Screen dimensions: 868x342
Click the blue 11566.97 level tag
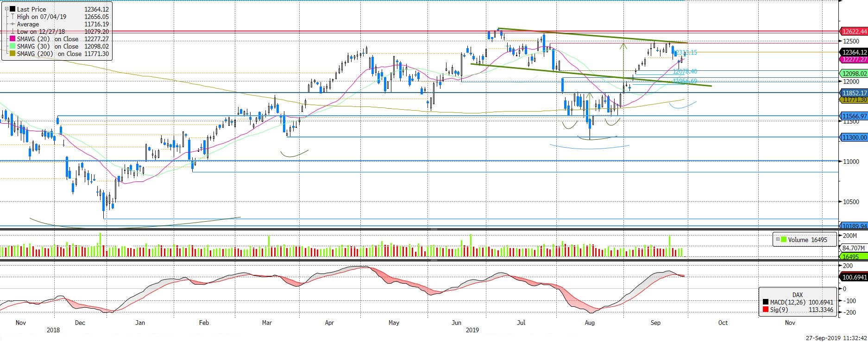coord(854,116)
